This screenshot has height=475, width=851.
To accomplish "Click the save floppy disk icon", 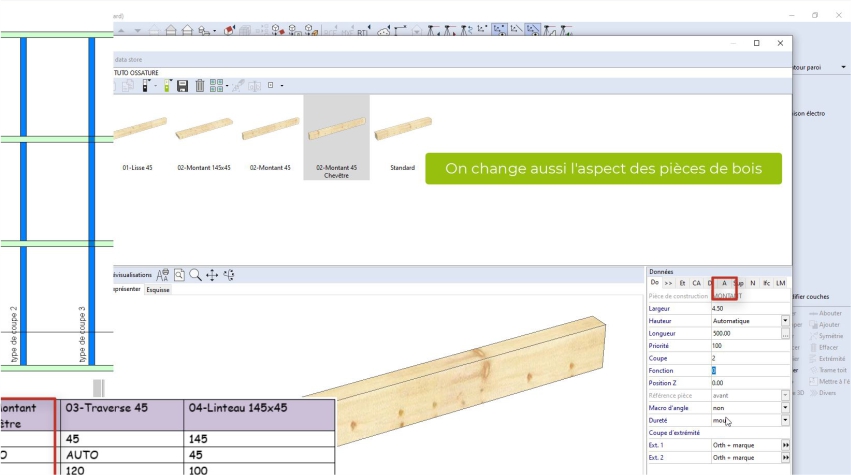I will point(182,86).
